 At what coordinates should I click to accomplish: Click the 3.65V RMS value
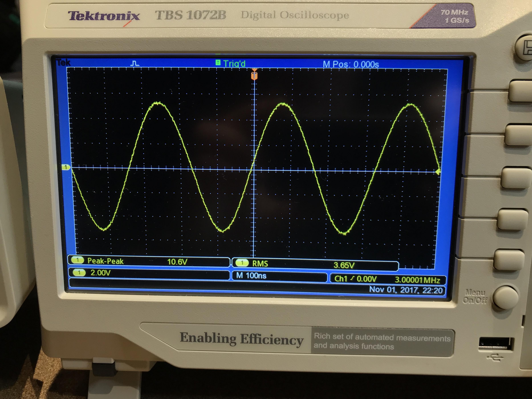pos(344,265)
